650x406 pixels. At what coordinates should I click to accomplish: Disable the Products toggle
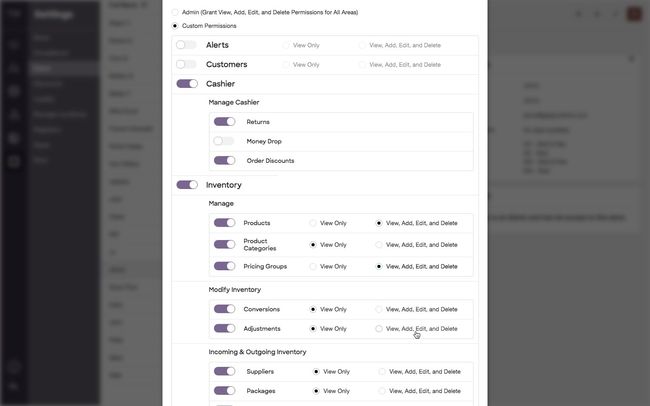pyautogui.click(x=224, y=223)
